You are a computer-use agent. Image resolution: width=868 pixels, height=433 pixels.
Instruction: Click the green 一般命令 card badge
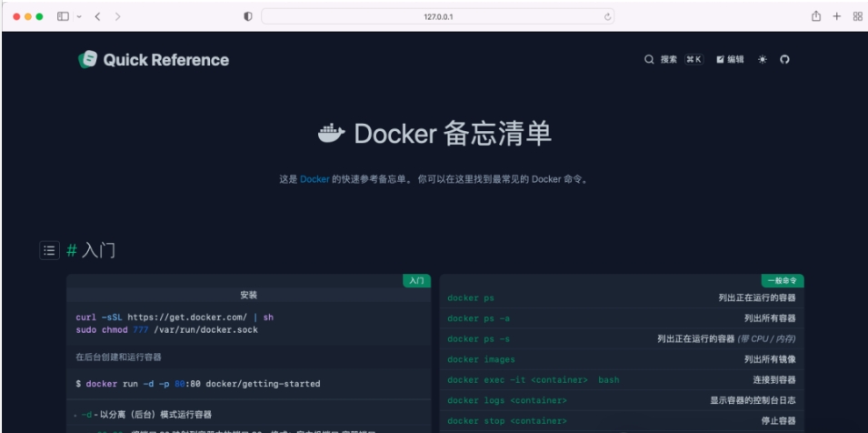tap(783, 281)
